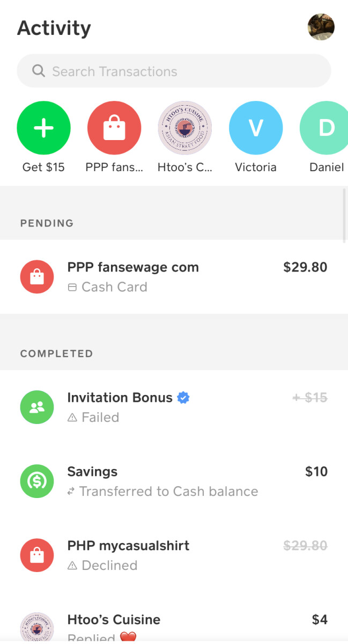348x644 pixels.
Task: Select the Htoo's Cuisine logo shortcut
Action: (x=185, y=128)
